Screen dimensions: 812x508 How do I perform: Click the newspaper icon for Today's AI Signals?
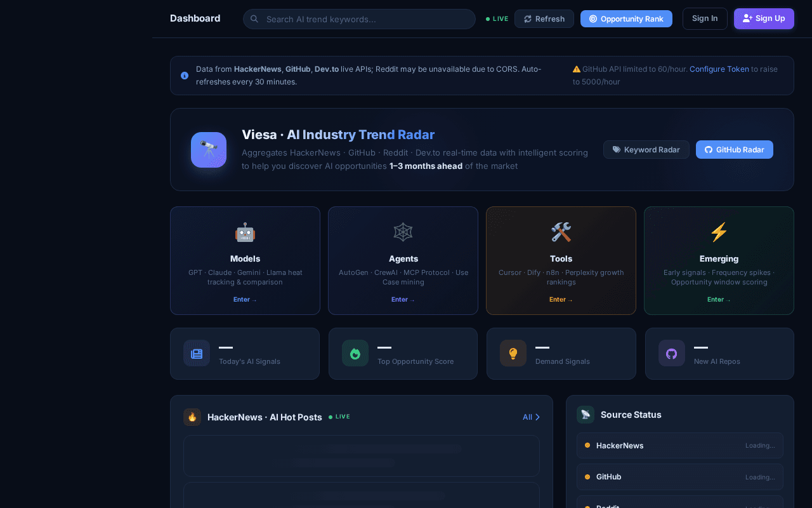[x=197, y=353]
